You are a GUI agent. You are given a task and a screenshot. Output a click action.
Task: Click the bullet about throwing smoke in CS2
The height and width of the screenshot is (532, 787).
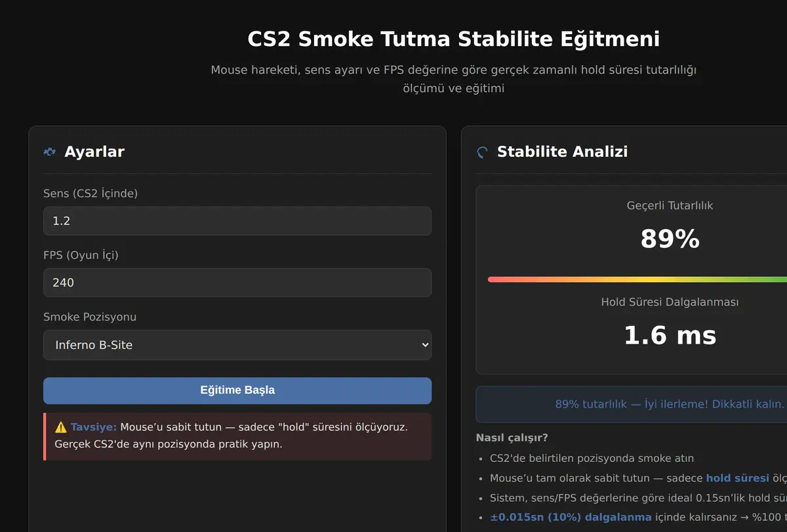(x=592, y=459)
